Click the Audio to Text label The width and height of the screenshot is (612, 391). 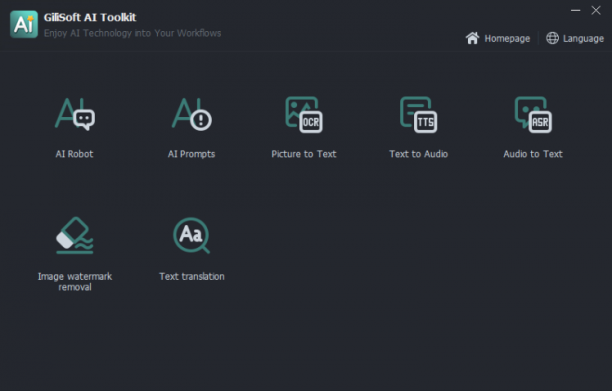point(533,154)
